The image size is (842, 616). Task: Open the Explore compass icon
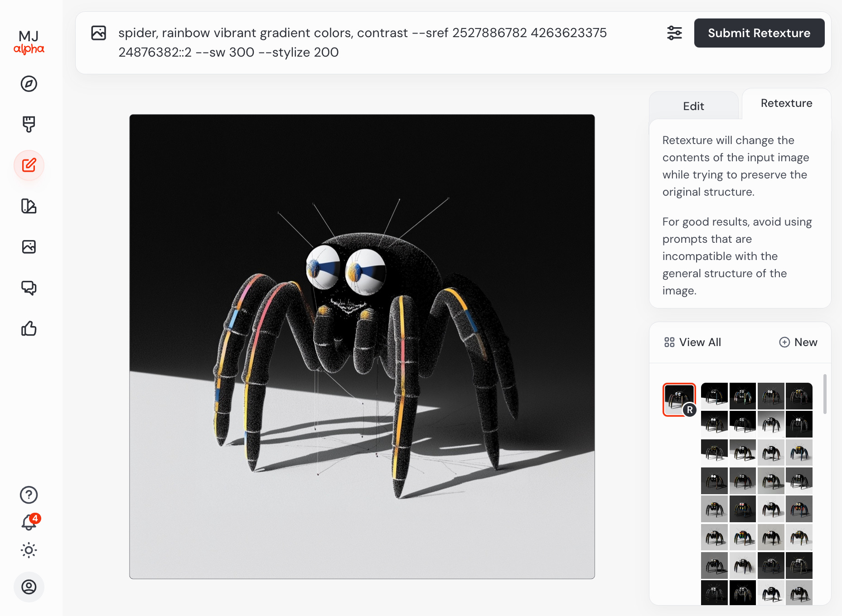[x=29, y=84]
